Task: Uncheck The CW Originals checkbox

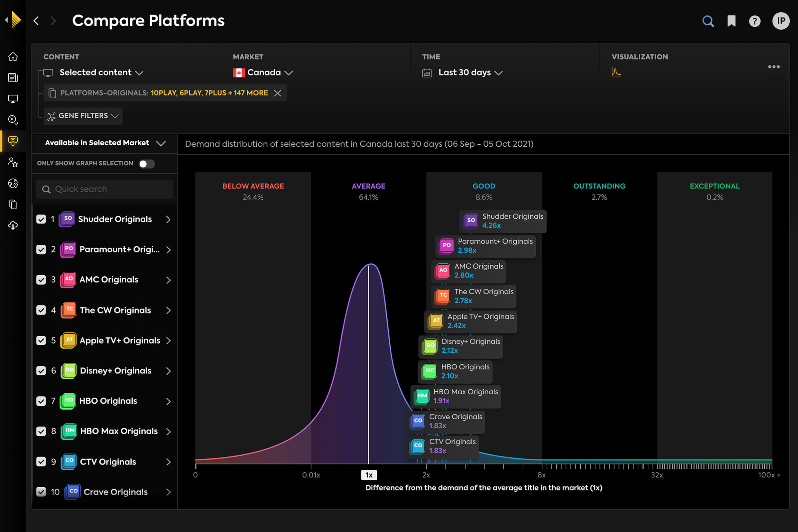Action: (x=41, y=310)
